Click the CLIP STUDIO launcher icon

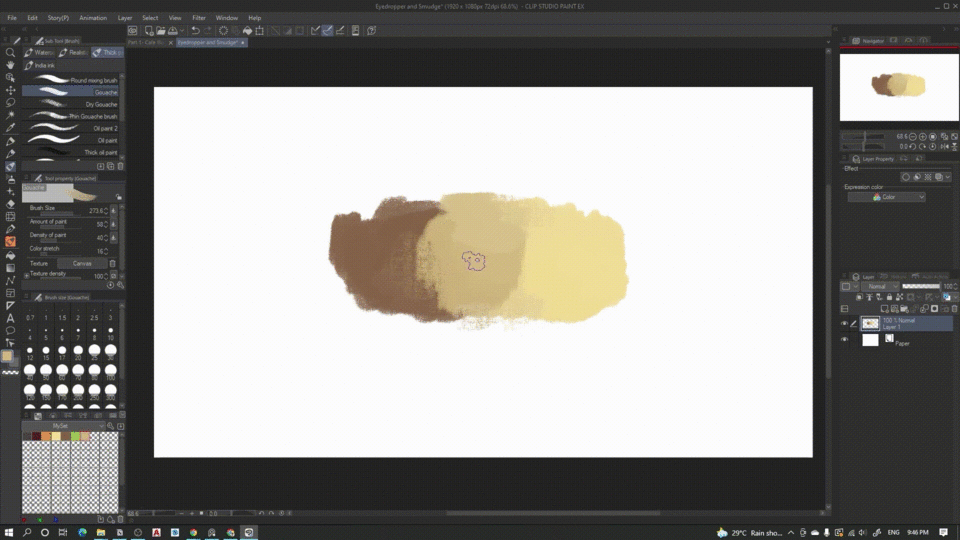pos(132,31)
